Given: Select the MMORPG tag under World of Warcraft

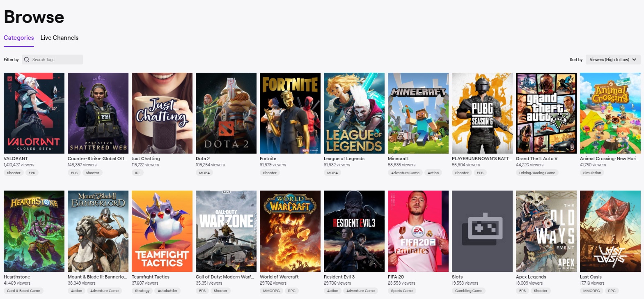Looking at the screenshot, I should 271,291.
